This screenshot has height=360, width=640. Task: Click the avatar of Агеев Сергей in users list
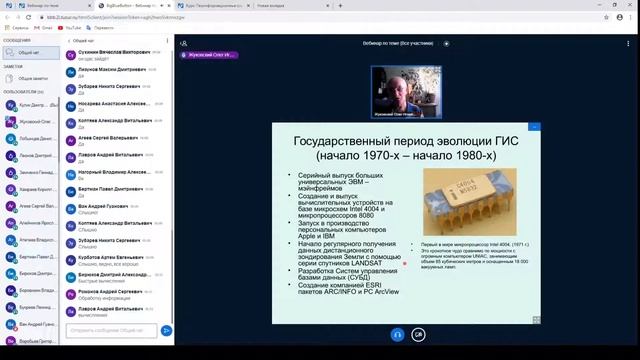click(11, 206)
